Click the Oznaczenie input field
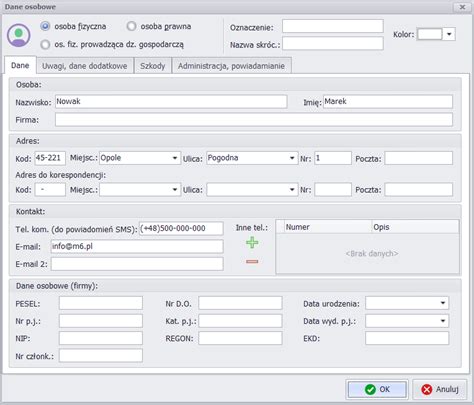This screenshot has height=405, width=474. [x=333, y=26]
